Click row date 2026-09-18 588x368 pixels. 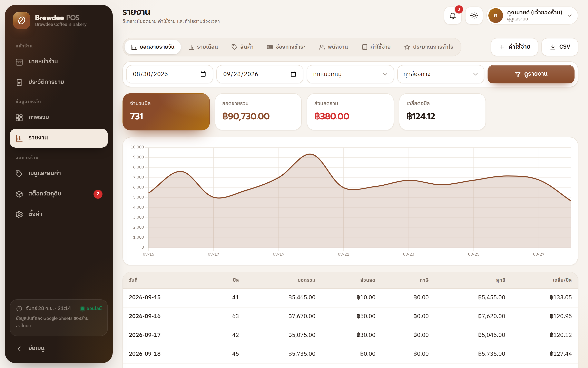[145, 354]
